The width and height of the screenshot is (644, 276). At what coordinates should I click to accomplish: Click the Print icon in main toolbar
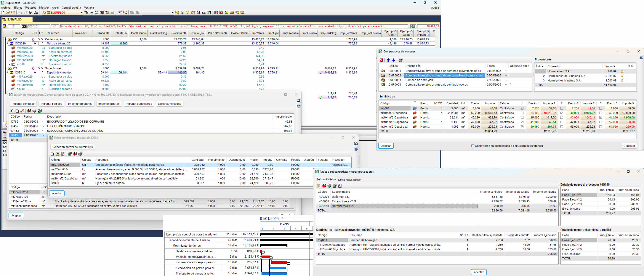click(36, 13)
